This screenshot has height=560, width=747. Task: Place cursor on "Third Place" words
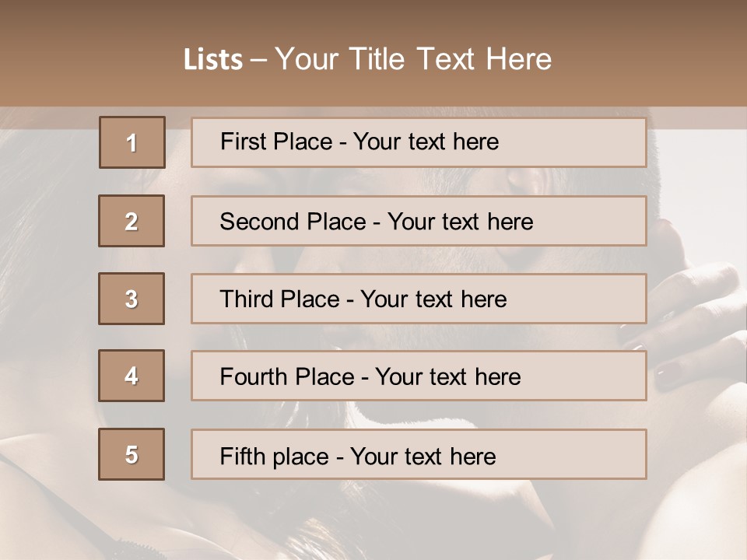(279, 299)
